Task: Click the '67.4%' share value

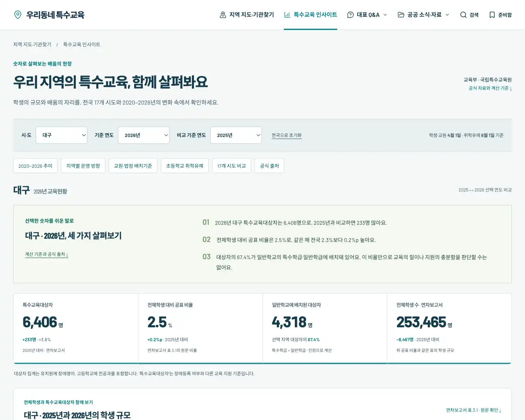Action: point(314,340)
